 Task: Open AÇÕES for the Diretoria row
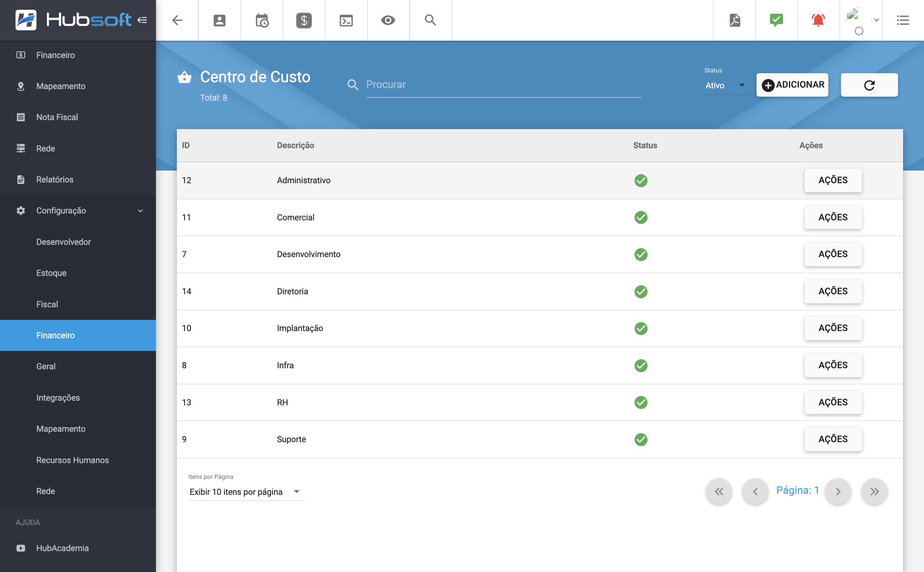(x=833, y=291)
